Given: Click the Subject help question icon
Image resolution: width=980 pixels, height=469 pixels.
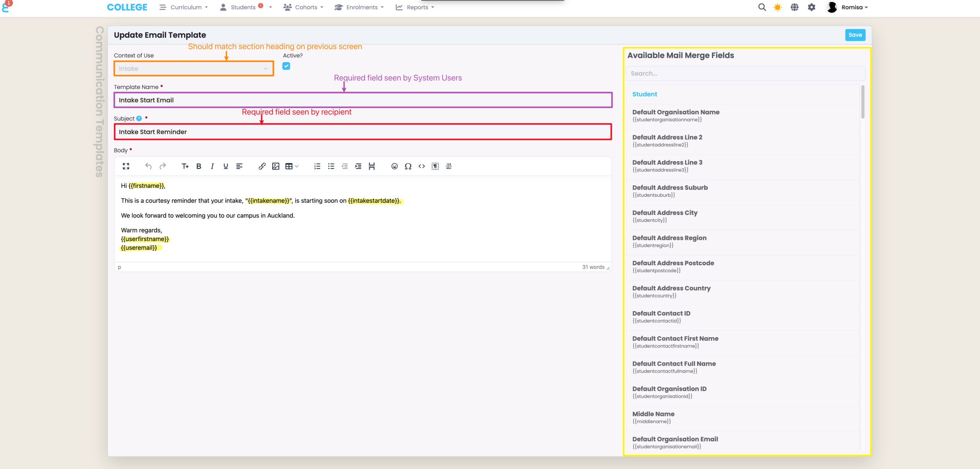Looking at the screenshot, I should click(x=139, y=119).
